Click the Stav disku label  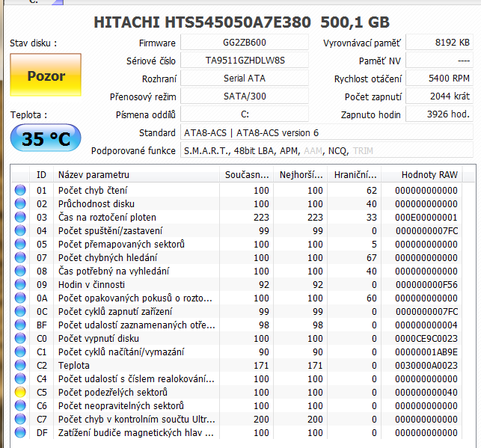[33, 43]
